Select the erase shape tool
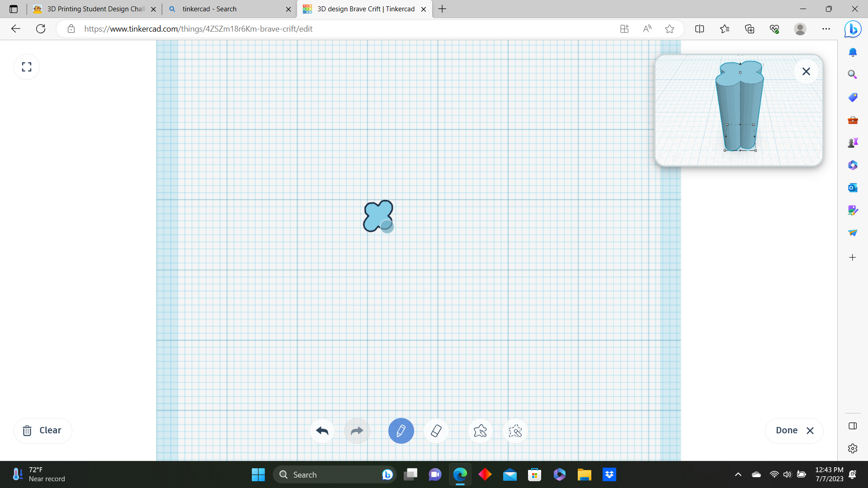868x488 pixels. [x=515, y=431]
